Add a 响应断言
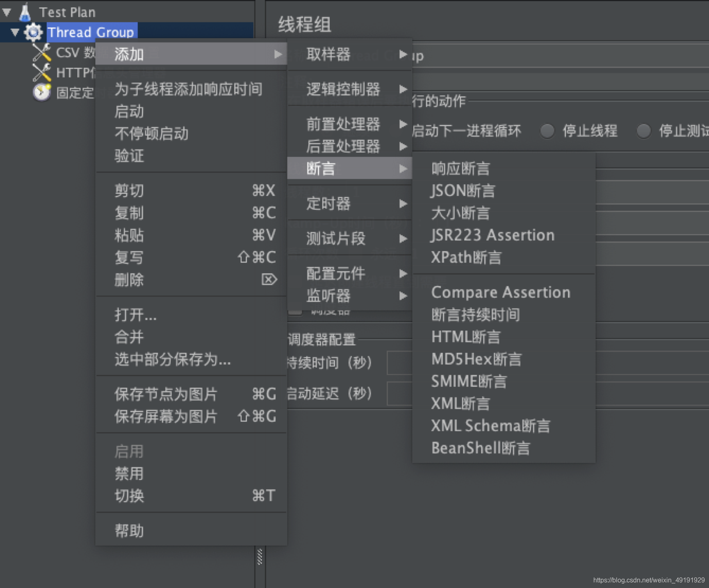The width and height of the screenshot is (709, 588). (x=504, y=168)
